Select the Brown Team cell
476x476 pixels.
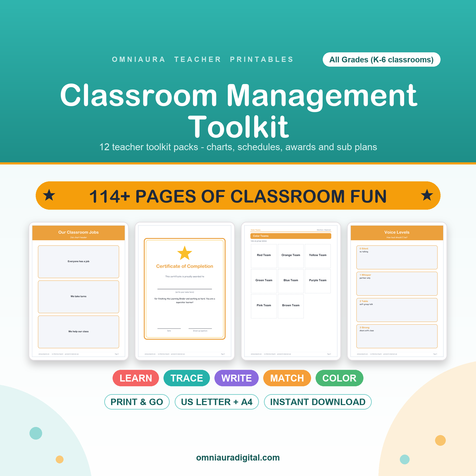[291, 306]
